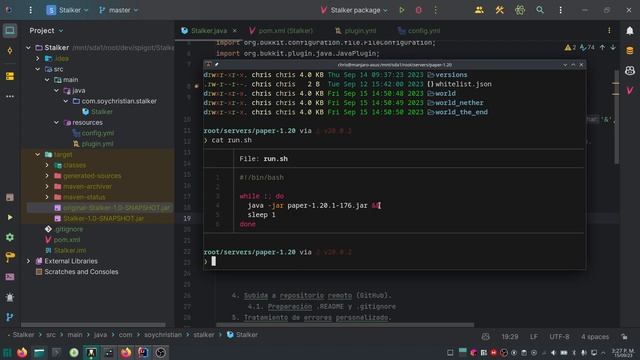This screenshot has width=640, height=360.
Task: Open the AI assistant atom icon
Action: pos(520,10)
